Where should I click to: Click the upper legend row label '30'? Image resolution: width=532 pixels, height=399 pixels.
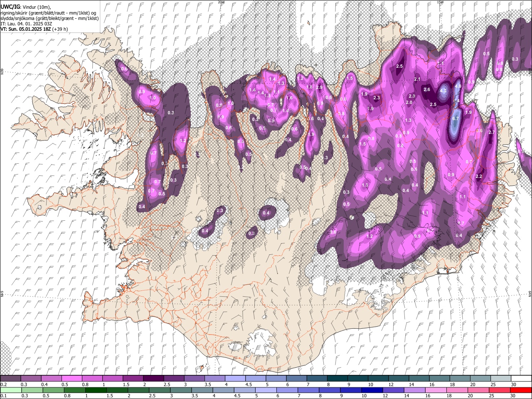[x=514, y=384]
